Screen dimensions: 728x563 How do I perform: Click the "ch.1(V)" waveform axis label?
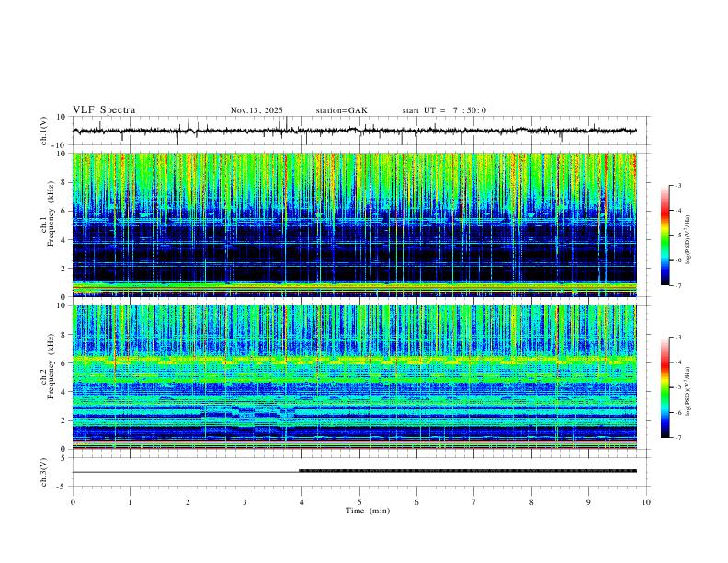[x=44, y=131]
